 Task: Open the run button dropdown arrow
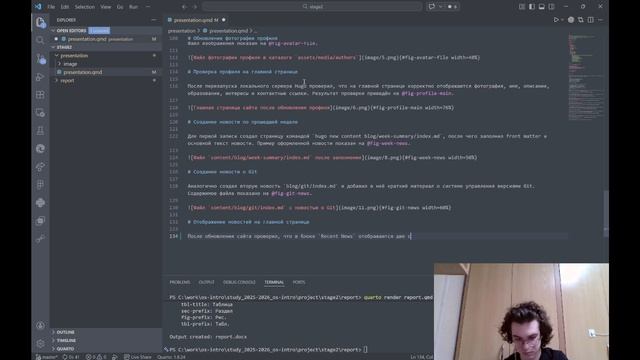562,20
